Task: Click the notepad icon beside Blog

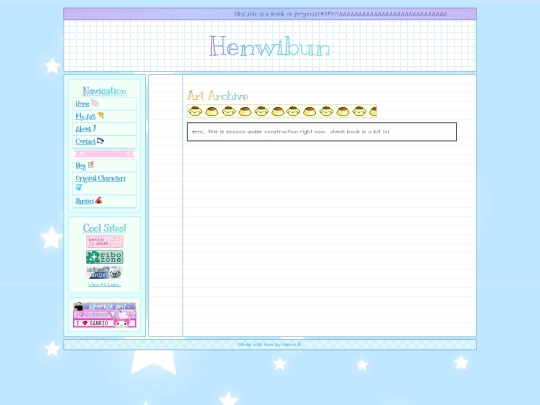Action: pos(91,165)
